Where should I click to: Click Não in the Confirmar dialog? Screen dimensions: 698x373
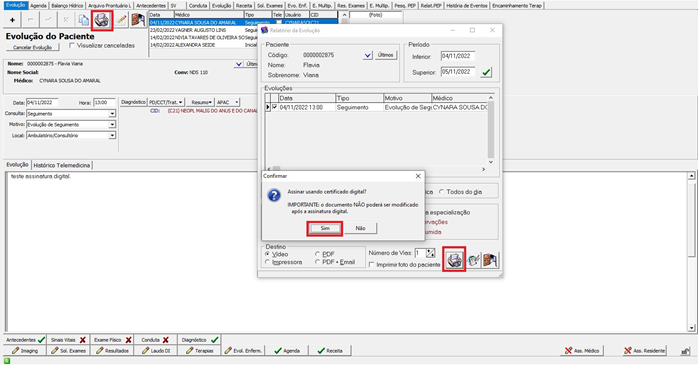pyautogui.click(x=360, y=228)
